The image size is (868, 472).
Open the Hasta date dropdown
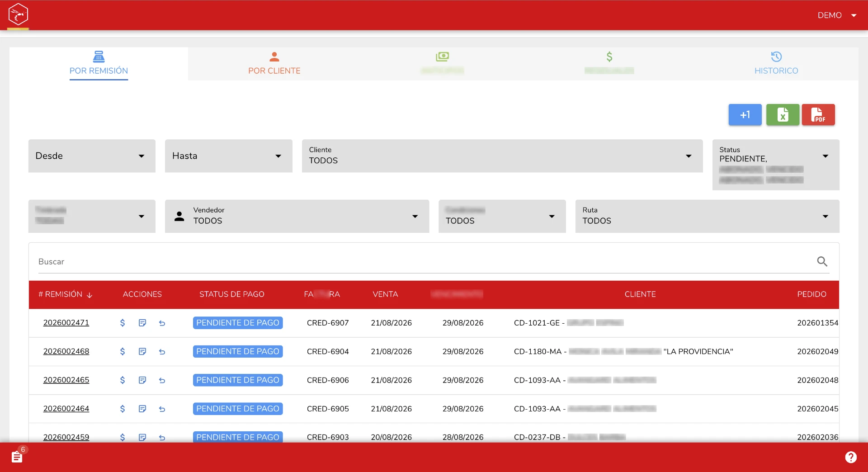click(228, 156)
